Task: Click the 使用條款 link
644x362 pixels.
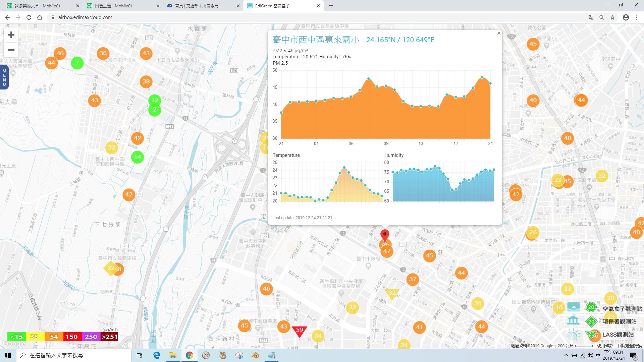Action: pos(605,346)
